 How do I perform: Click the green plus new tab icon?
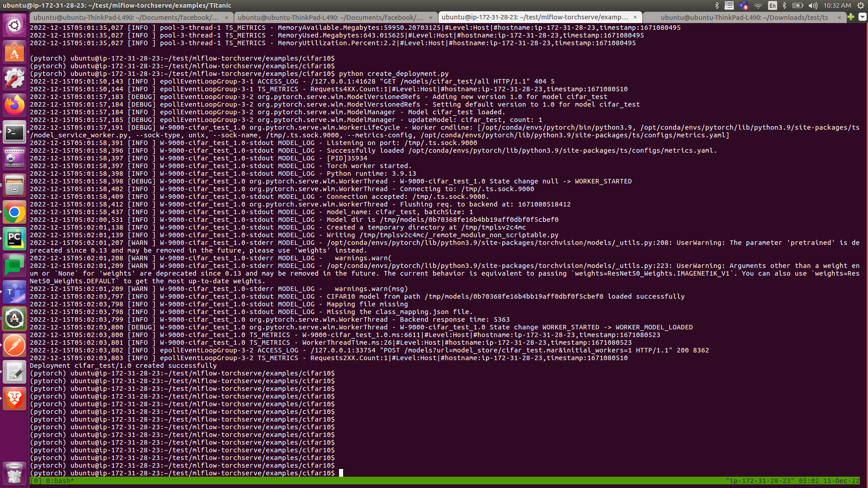coord(851,17)
